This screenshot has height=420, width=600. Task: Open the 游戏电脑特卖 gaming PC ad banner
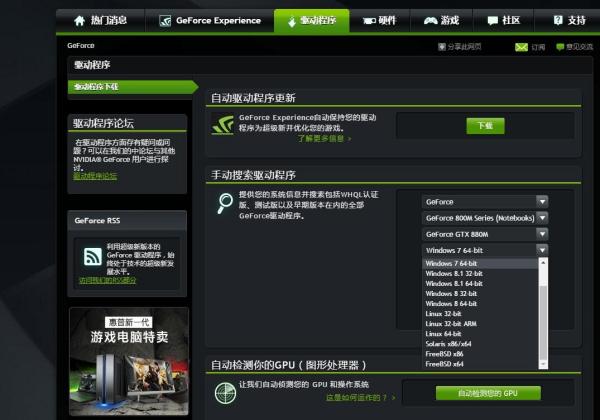click(129, 361)
